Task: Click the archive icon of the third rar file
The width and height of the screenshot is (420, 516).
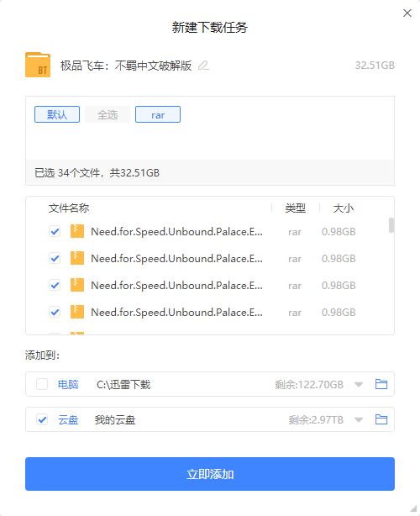Action: coord(77,285)
